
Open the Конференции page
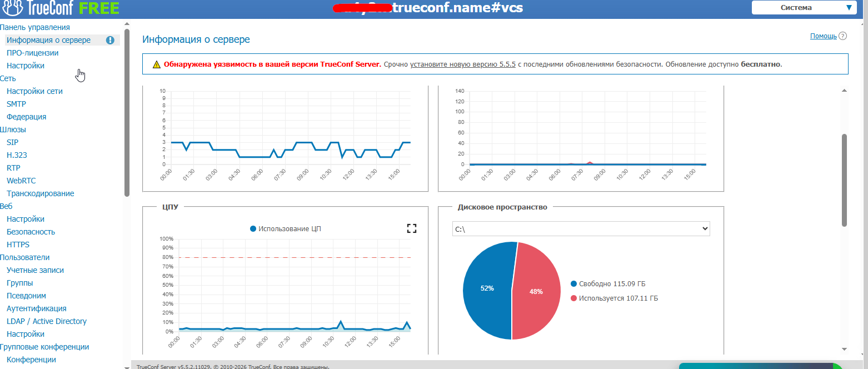pos(31,360)
